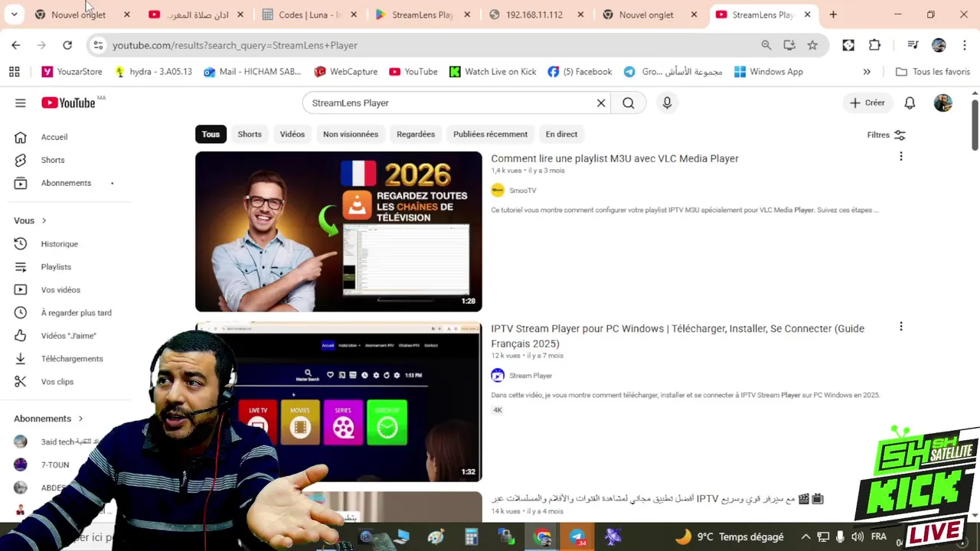Reload the page
980x551 pixels.
pos(67,45)
